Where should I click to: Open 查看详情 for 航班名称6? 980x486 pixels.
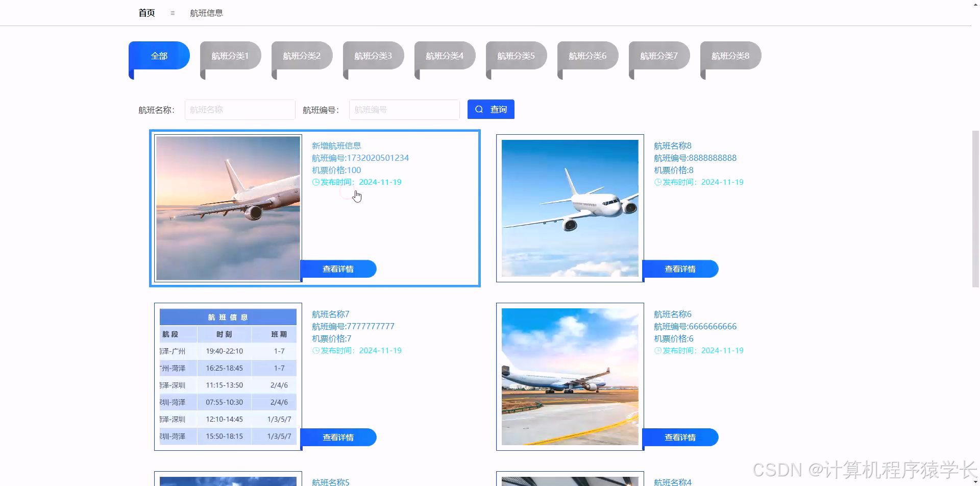680,438
